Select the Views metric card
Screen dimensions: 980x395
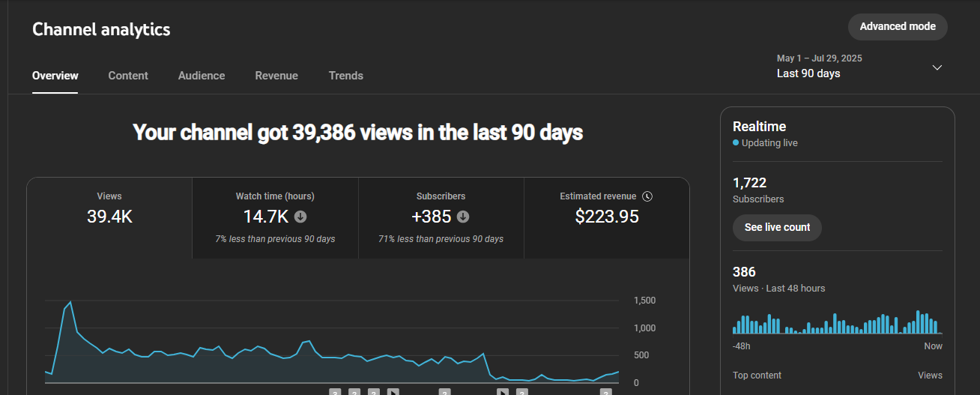coord(109,218)
